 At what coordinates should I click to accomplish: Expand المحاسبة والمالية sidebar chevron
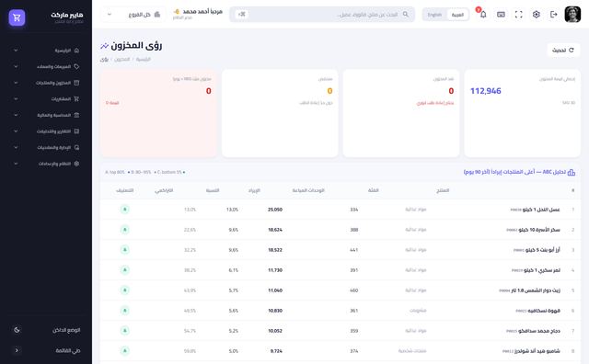point(16,115)
